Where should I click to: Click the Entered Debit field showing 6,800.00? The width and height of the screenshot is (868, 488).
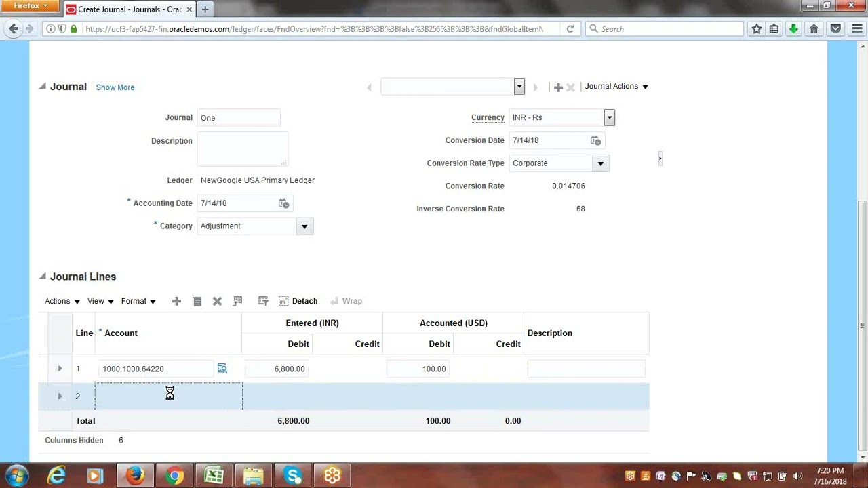[x=277, y=369]
